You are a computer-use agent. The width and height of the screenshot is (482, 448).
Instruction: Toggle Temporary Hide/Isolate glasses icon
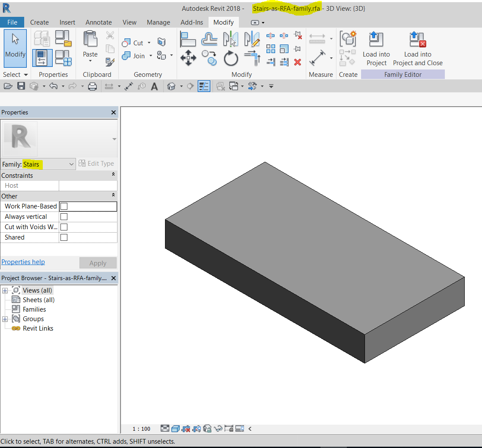tap(218, 428)
